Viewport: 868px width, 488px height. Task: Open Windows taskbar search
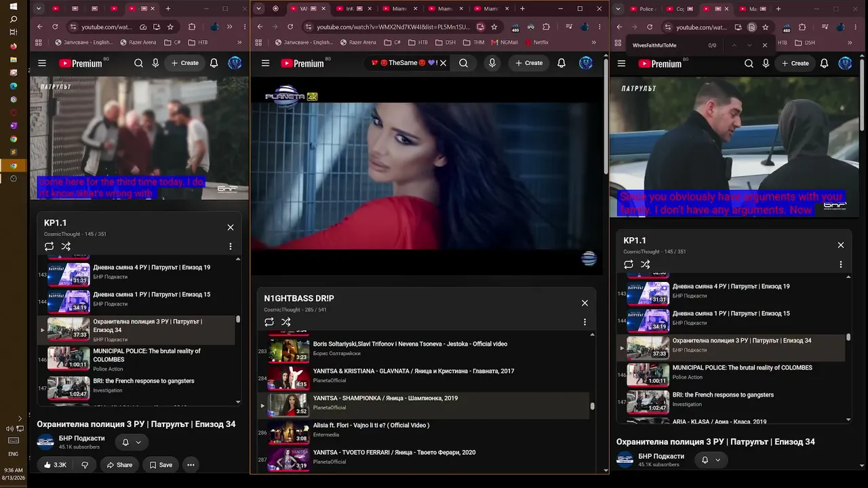14,20
